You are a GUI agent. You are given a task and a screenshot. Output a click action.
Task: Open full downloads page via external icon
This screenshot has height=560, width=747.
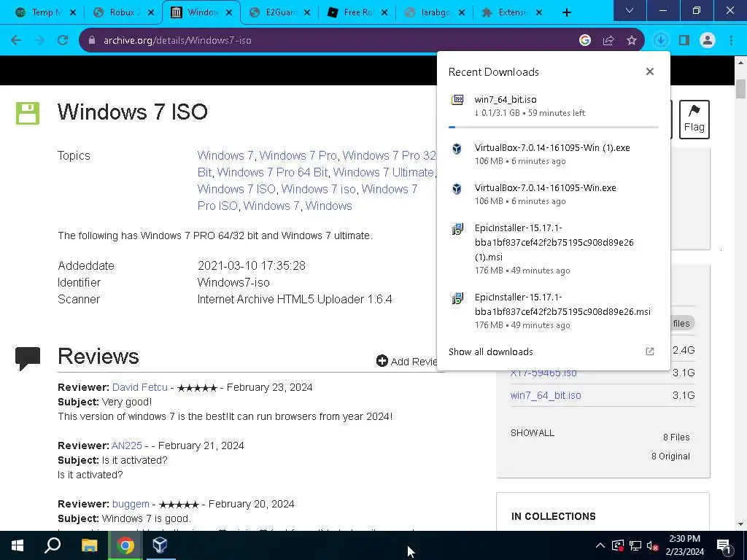(x=650, y=351)
